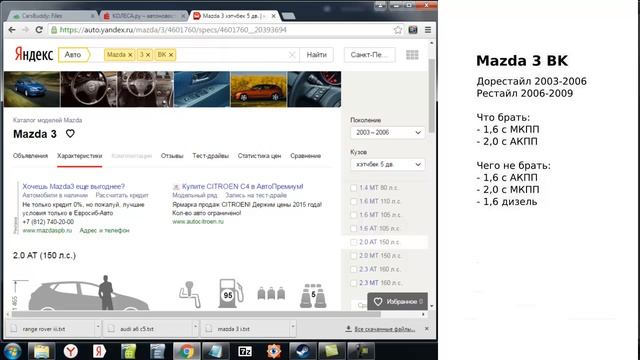The image size is (640, 360).
Task: Click the browser forward arrow
Action: [25, 30]
